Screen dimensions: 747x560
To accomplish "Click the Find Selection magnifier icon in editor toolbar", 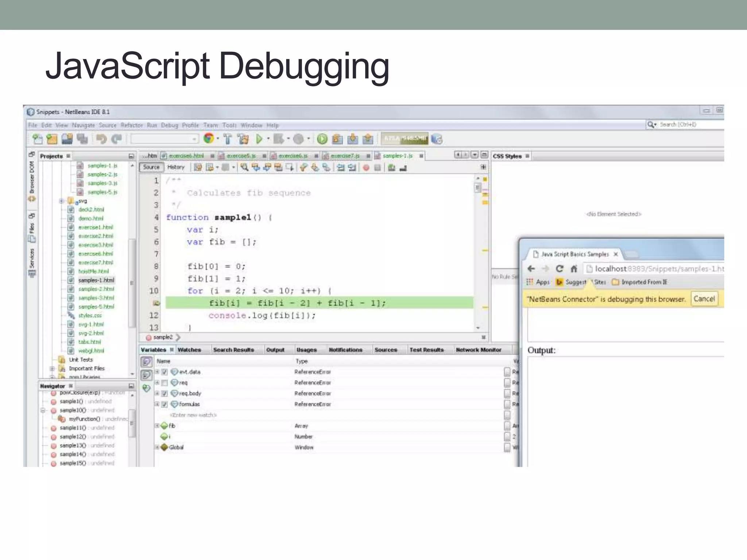I will [244, 167].
